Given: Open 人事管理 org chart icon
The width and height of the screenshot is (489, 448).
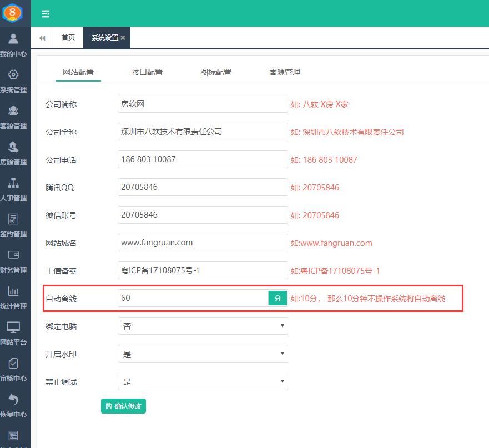Looking at the screenshot, I should click(x=13, y=183).
